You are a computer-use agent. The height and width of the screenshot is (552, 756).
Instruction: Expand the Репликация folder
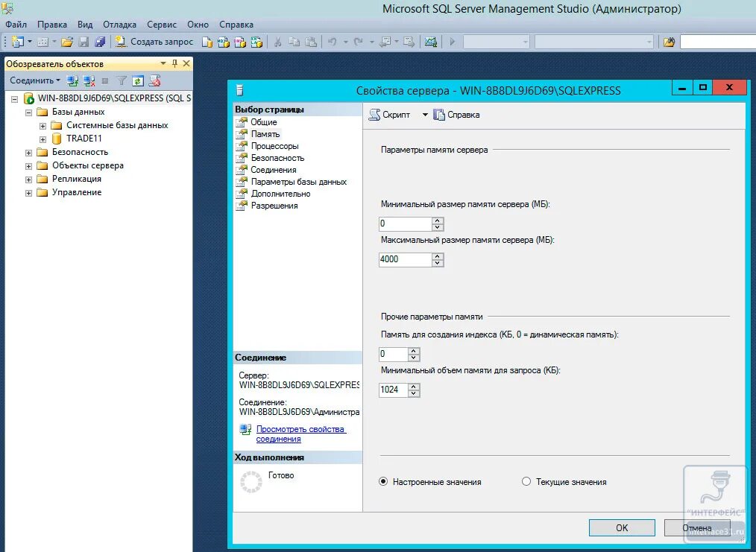[x=28, y=180]
